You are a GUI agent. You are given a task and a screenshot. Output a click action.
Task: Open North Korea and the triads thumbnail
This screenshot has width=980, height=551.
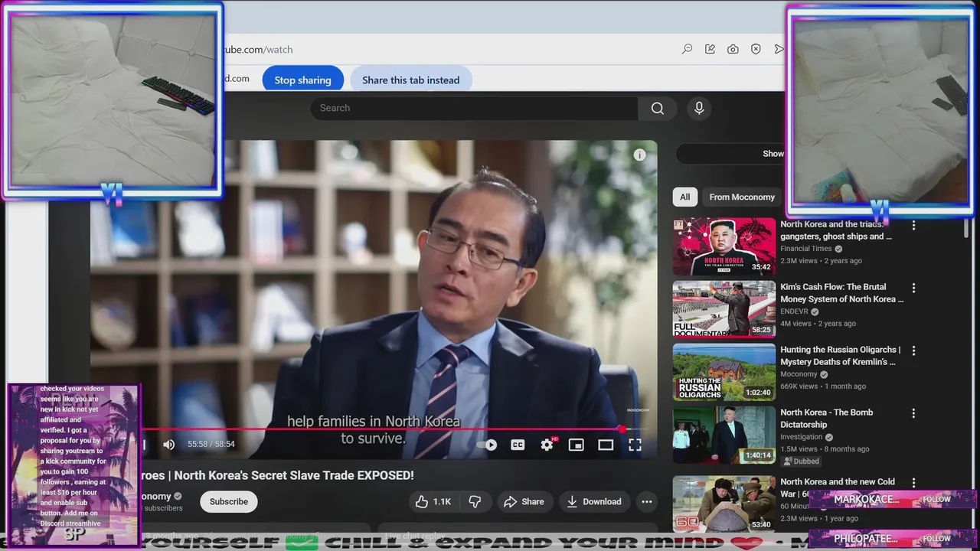pos(724,246)
